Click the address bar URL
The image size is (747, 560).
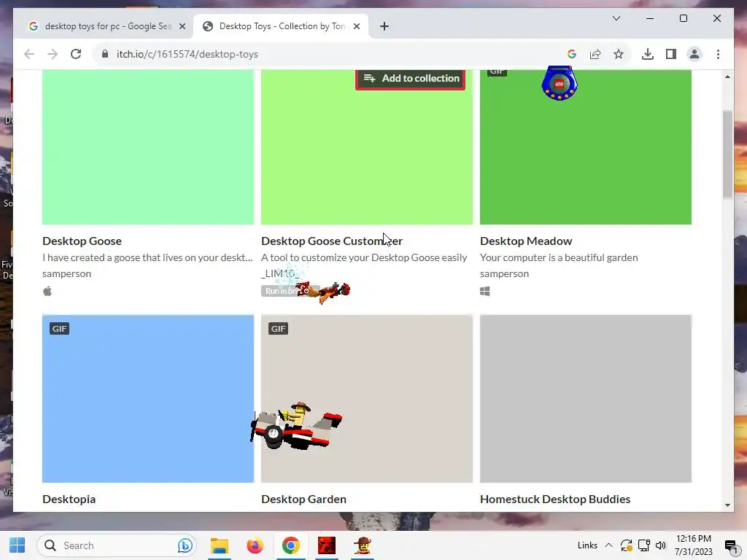[187, 54]
